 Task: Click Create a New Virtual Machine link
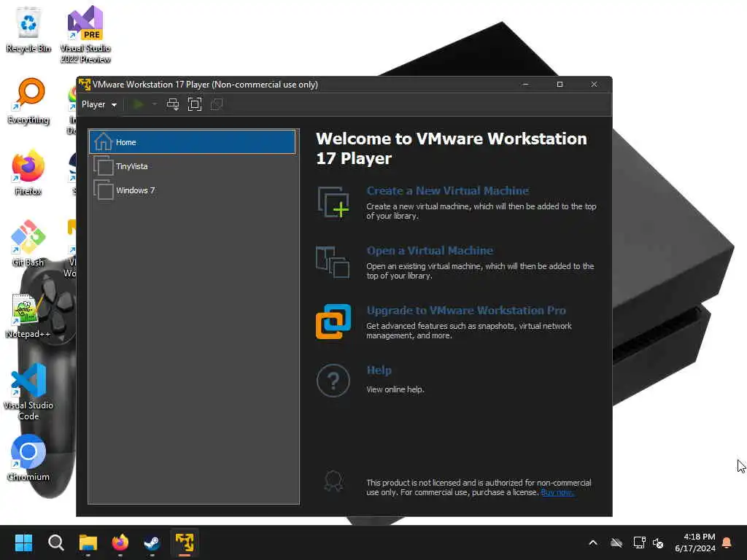tap(447, 190)
